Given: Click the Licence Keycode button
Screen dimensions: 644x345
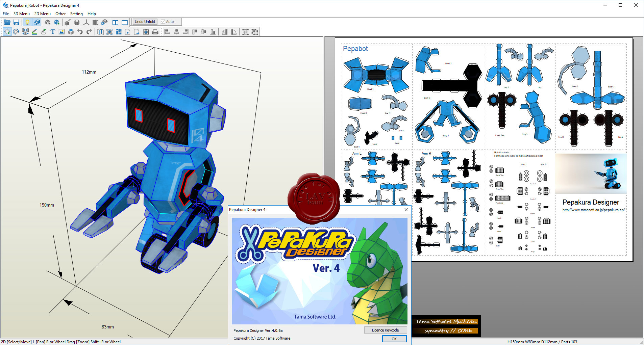Looking at the screenshot, I should (385, 330).
